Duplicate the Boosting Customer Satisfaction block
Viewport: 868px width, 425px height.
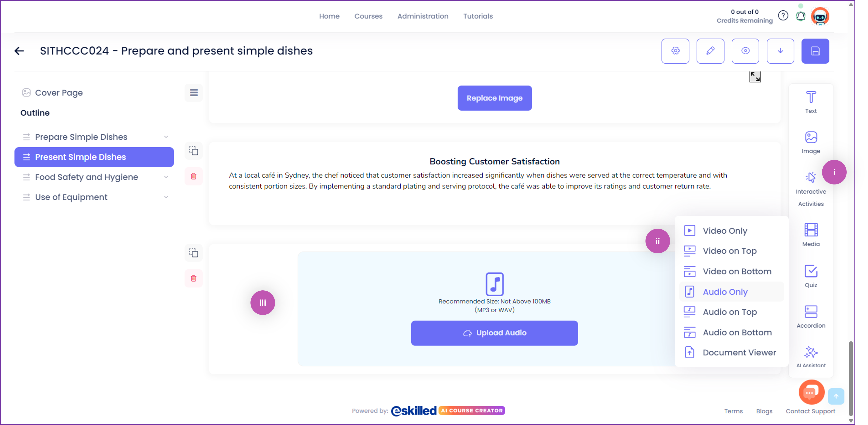[x=193, y=151]
